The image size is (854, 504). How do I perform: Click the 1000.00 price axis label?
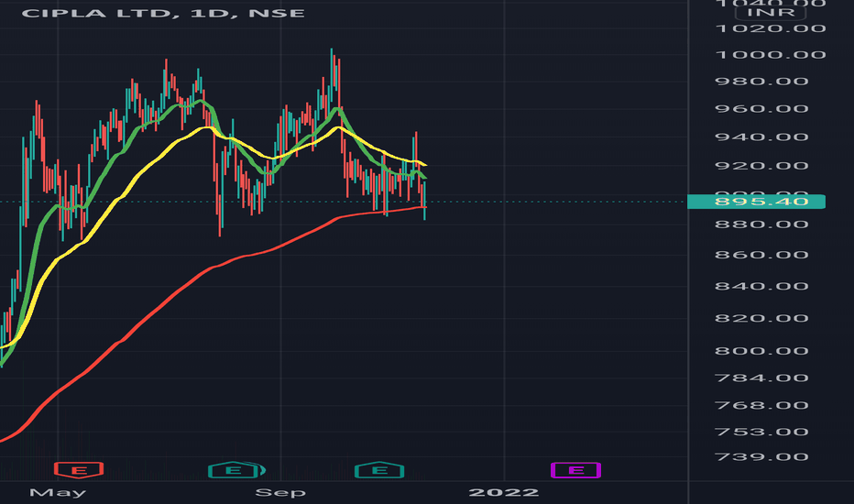click(771, 54)
